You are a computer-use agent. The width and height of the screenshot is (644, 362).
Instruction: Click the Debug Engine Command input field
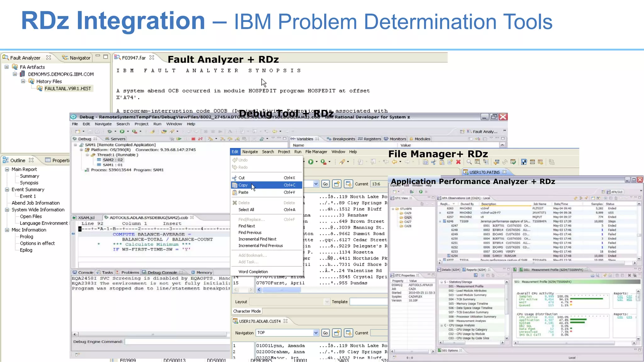tap(177, 342)
